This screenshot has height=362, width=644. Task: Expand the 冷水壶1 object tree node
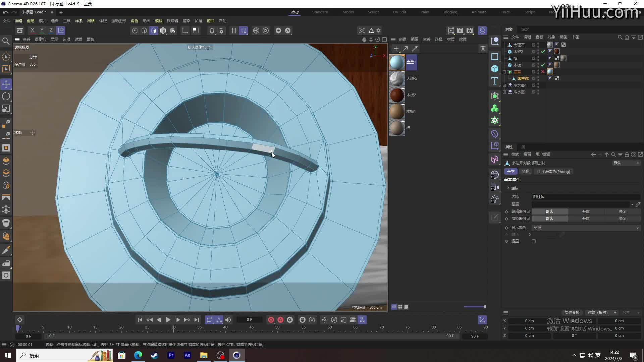click(504, 85)
